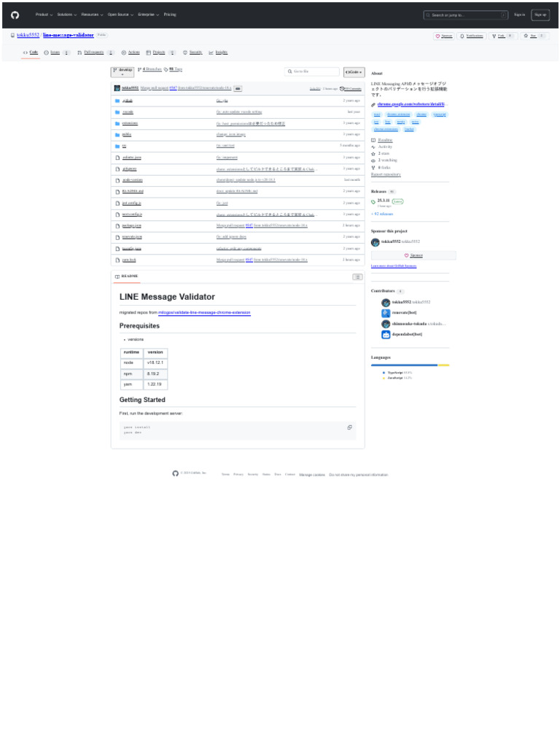Click the Sponsor button in repo header
The width and height of the screenshot is (560, 747).
click(444, 36)
